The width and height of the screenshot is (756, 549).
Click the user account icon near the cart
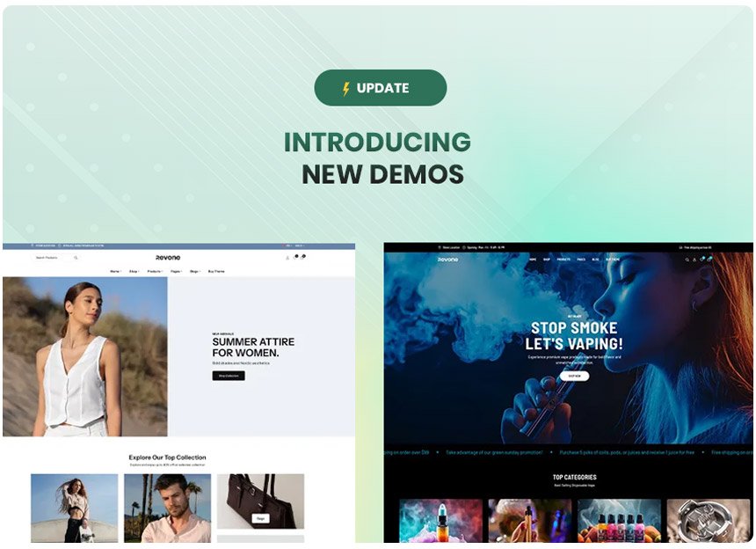pyautogui.click(x=287, y=257)
